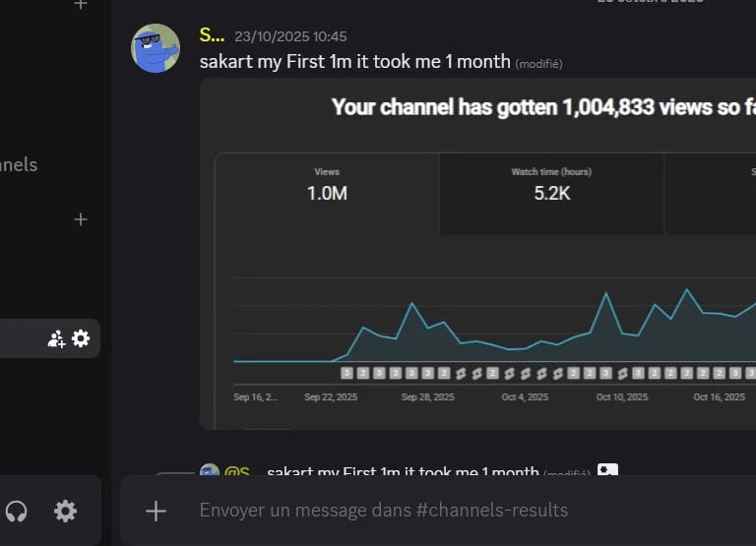This screenshot has width=756, height=546.
Task: Click the Sep 28, 2025 chart date label
Action: click(x=427, y=397)
